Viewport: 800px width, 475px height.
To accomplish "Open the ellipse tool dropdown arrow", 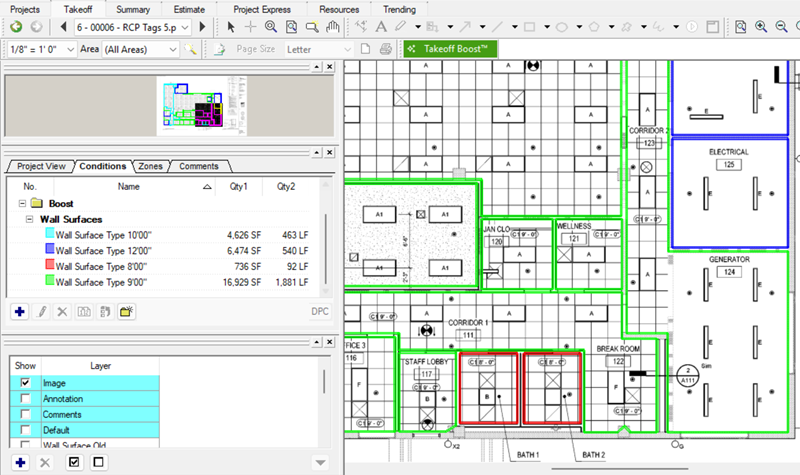I will (579, 27).
